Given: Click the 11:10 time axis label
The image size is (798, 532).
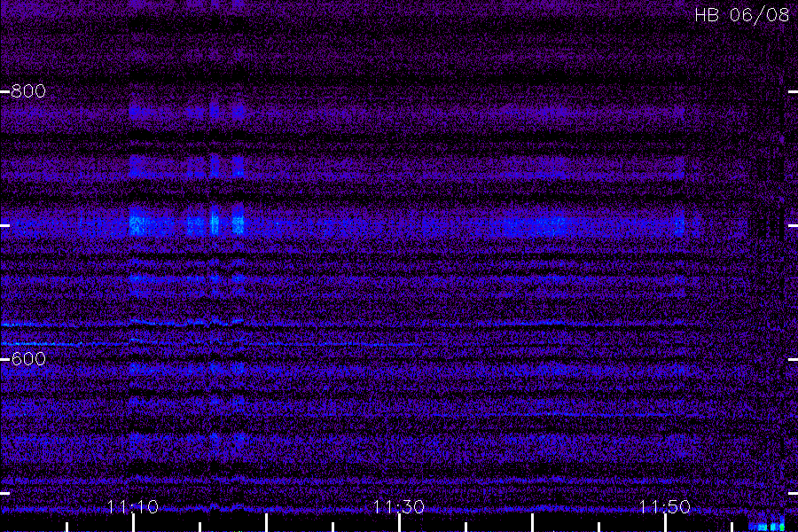Looking at the screenshot, I should 133,507.
